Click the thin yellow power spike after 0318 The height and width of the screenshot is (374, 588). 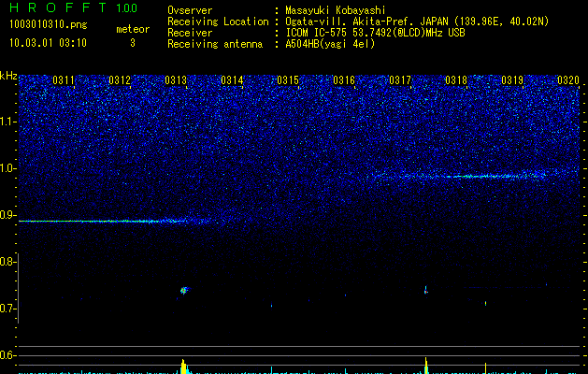pyautogui.click(x=485, y=368)
